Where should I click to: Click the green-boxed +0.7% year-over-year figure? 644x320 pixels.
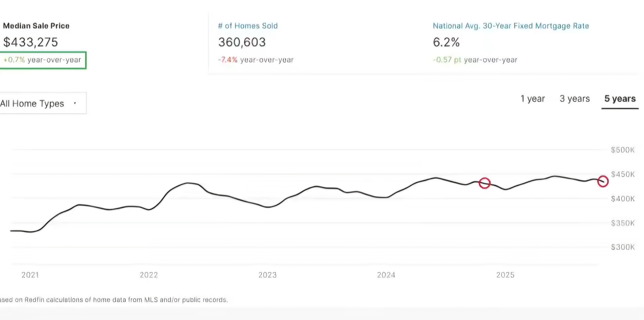pos(42,60)
